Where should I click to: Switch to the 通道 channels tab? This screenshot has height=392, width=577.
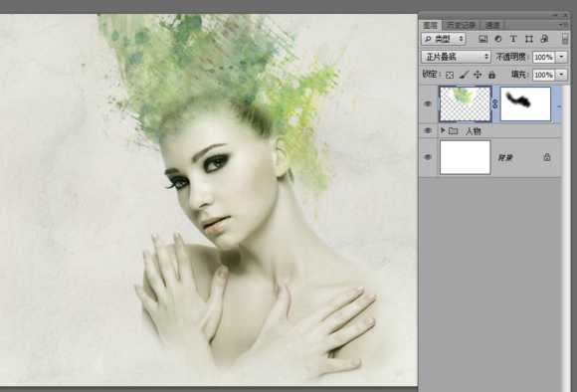pos(492,25)
